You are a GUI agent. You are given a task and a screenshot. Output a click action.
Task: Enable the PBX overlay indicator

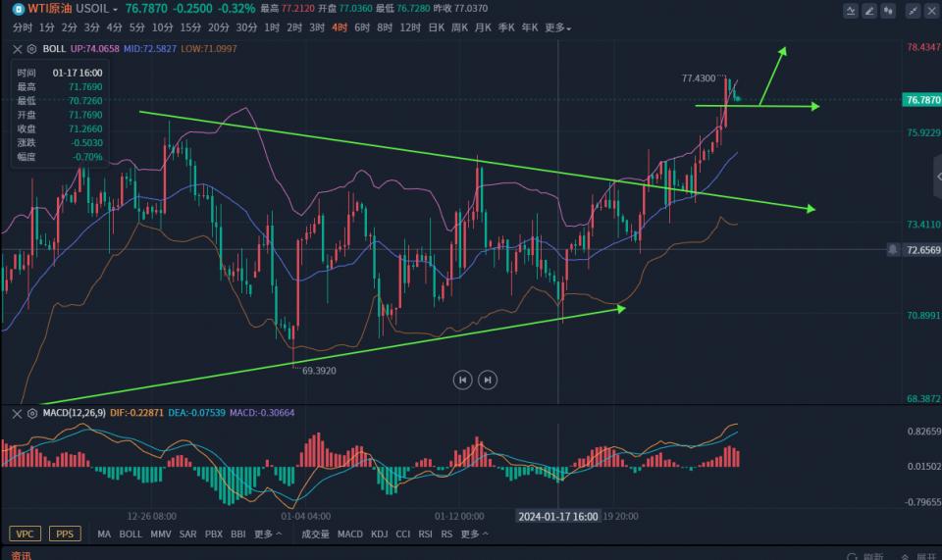[214, 534]
